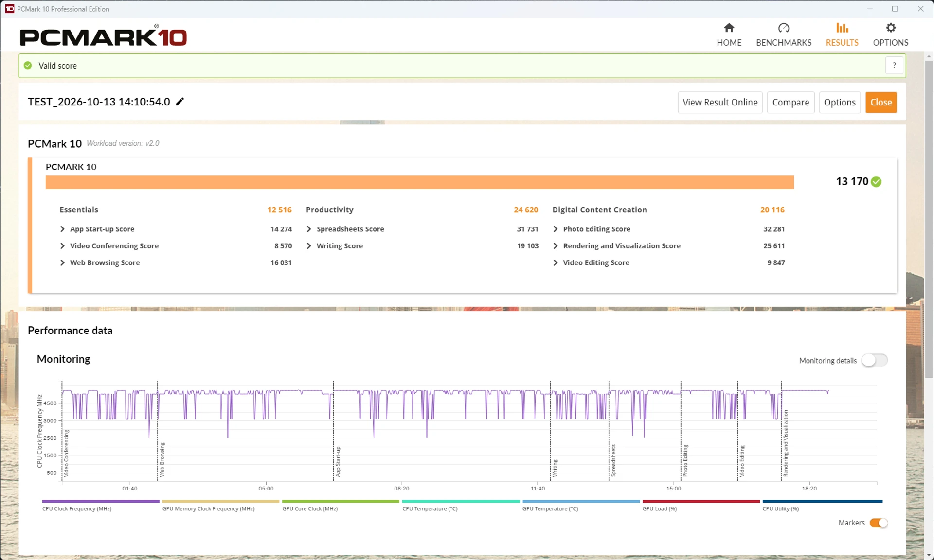Expand Writing Score row

pyautogui.click(x=309, y=246)
